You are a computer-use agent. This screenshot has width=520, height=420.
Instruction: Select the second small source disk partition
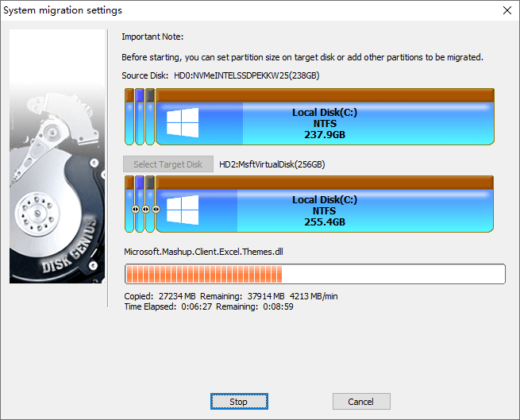[140, 117]
